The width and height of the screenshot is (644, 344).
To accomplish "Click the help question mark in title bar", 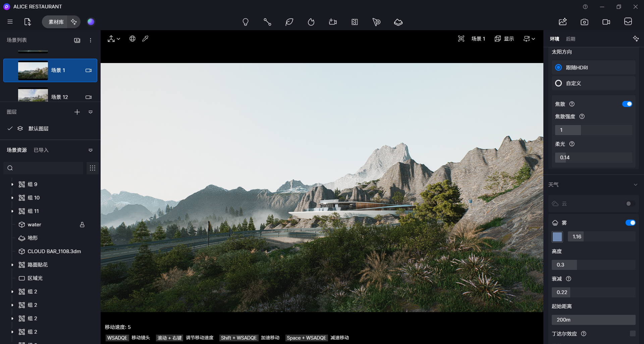I will [x=585, y=7].
